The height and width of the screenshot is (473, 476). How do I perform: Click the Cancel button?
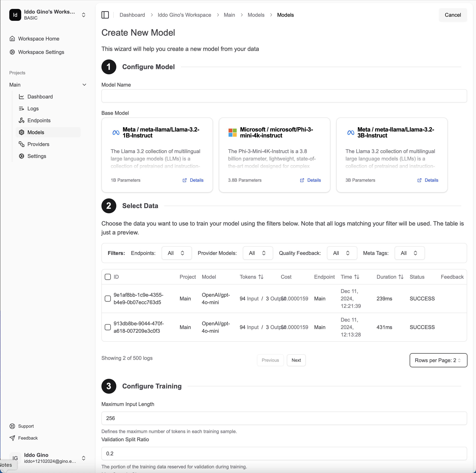pyautogui.click(x=453, y=15)
